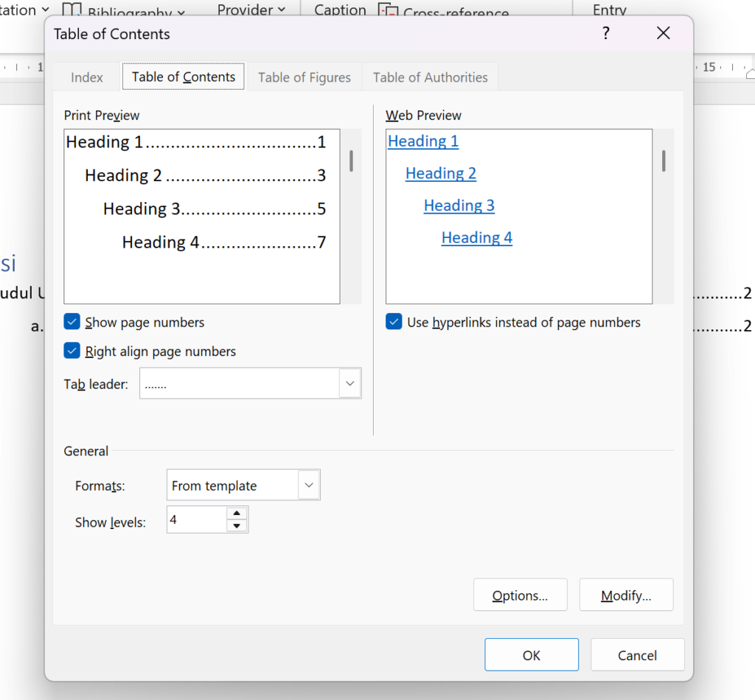Open Bibliography dropdown in Word ribbon
755x700 pixels.
click(136, 12)
